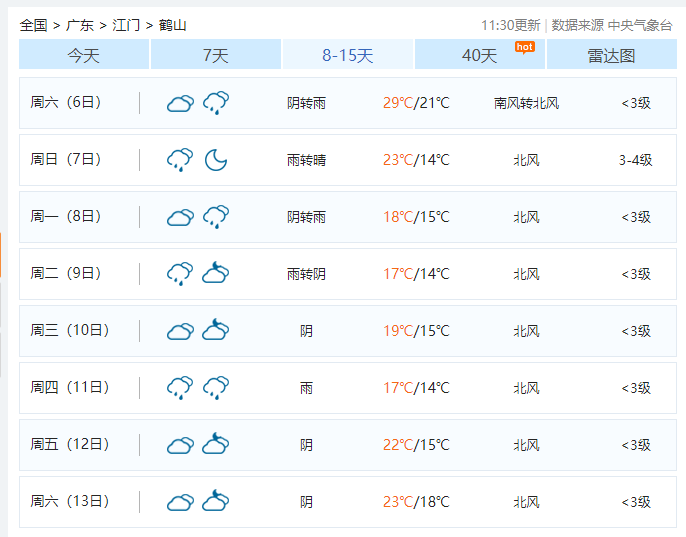686x537 pixels.
Task: Click the rain icon in the 周日（7日）row
Action: pyautogui.click(x=180, y=160)
